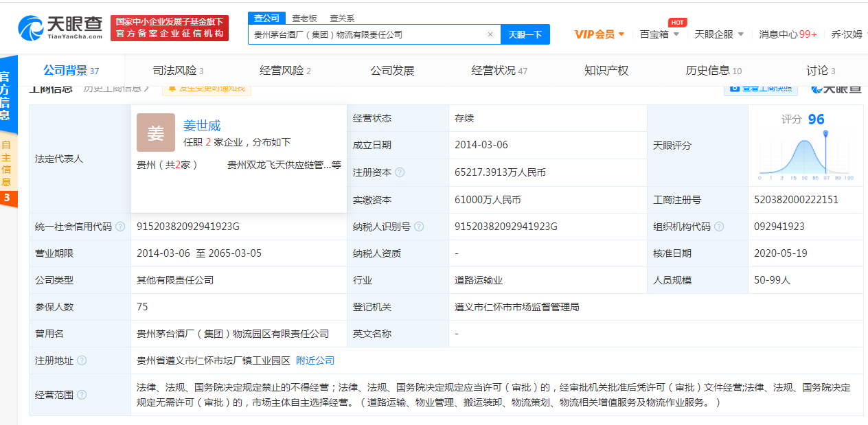Image resolution: width=868 pixels, height=425 pixels.
Task: Click the 天眼查 logo
Action: click(x=60, y=28)
